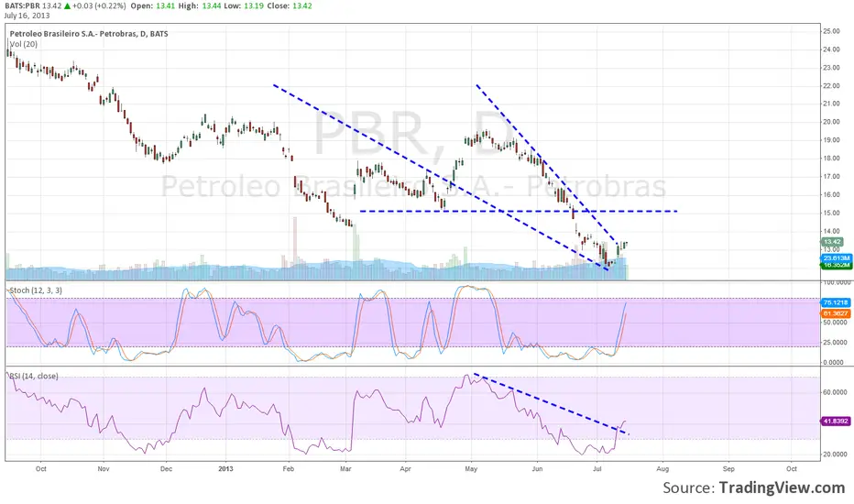The height and width of the screenshot is (504, 854).
Task: Click the 50.0000 stochastic scale label
Action: pos(836,323)
